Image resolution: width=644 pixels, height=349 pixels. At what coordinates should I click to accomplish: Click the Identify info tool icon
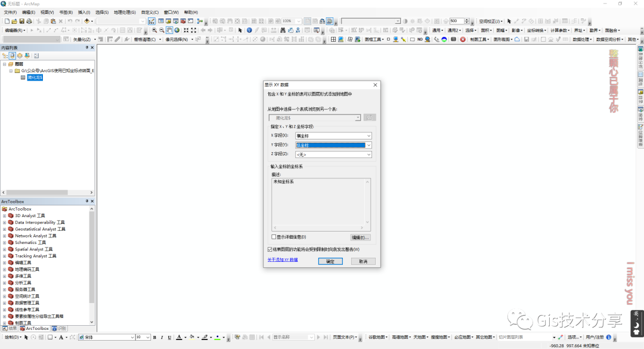249,30
